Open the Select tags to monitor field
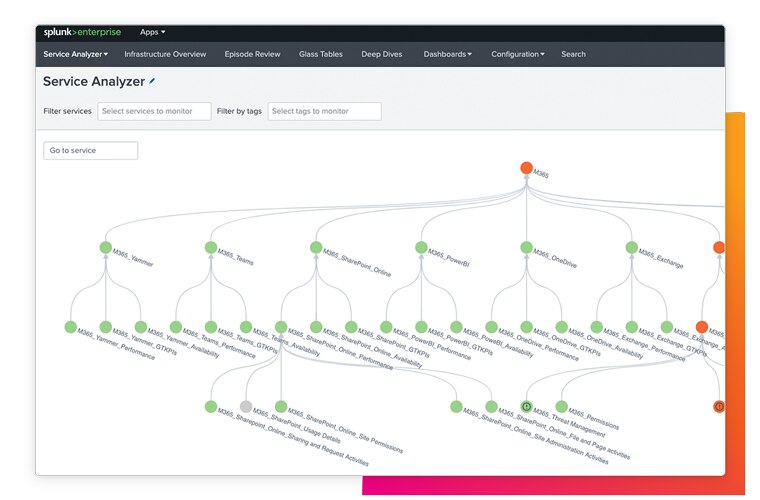The width and height of the screenshot is (760, 500). (324, 111)
